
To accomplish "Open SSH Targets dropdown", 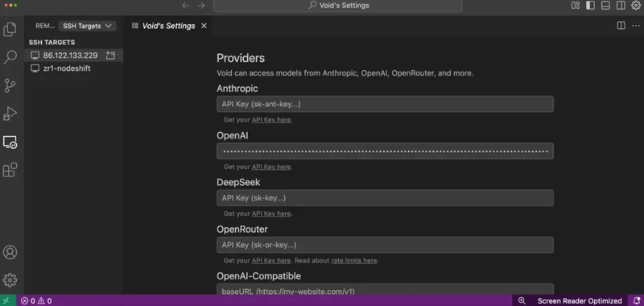I will tap(87, 26).
